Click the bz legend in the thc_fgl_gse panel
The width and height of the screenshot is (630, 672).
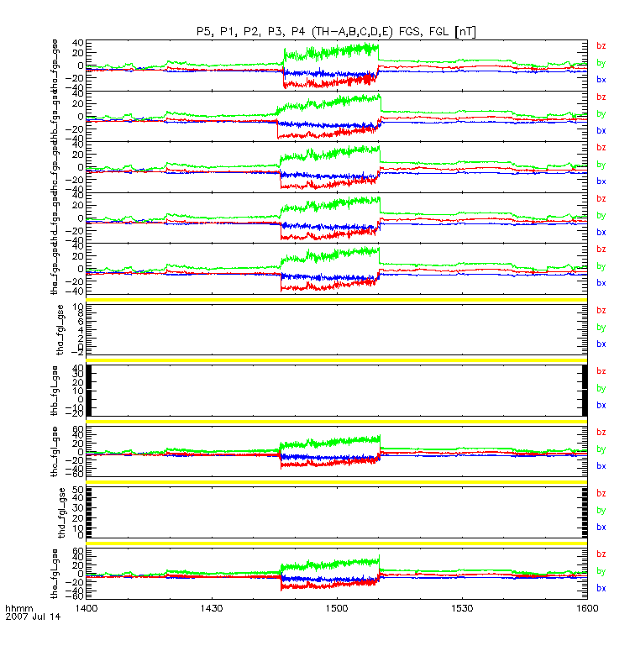601,432
